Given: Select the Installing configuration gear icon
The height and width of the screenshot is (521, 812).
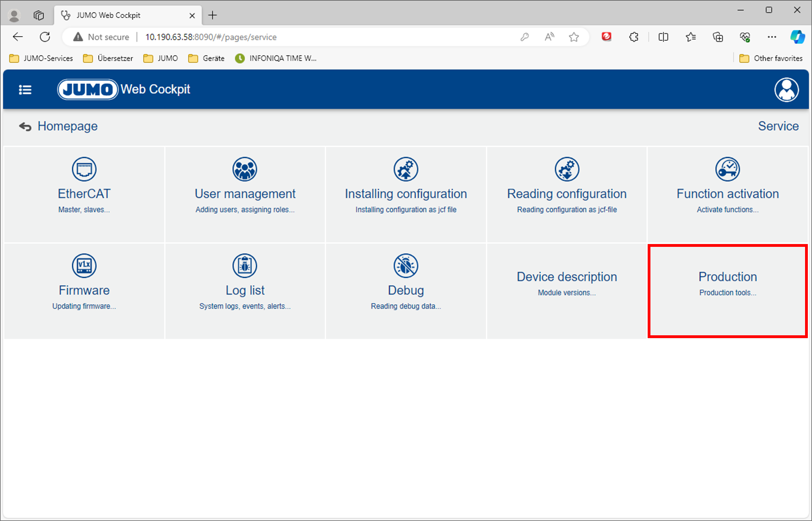Looking at the screenshot, I should [406, 169].
